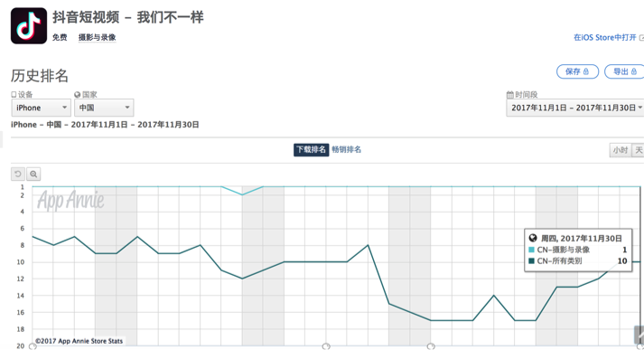Screen dimensions: 644x350
Task: Click the device icon beside 设备
Action: pos(14,95)
